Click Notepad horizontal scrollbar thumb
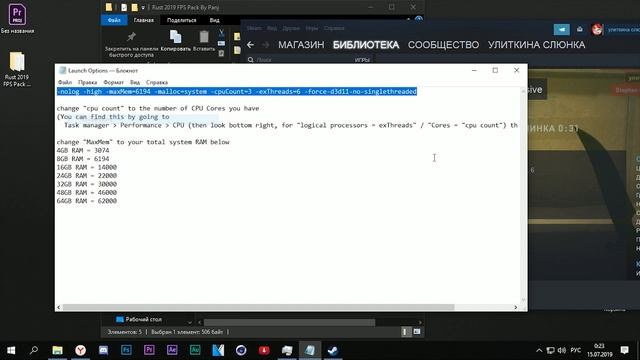 coord(258,307)
